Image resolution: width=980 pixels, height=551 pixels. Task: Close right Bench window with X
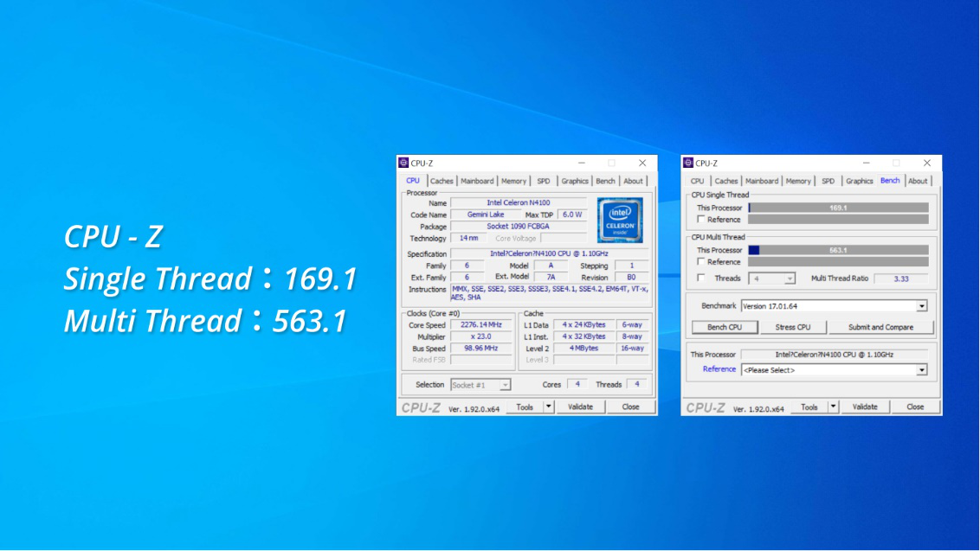click(x=927, y=163)
